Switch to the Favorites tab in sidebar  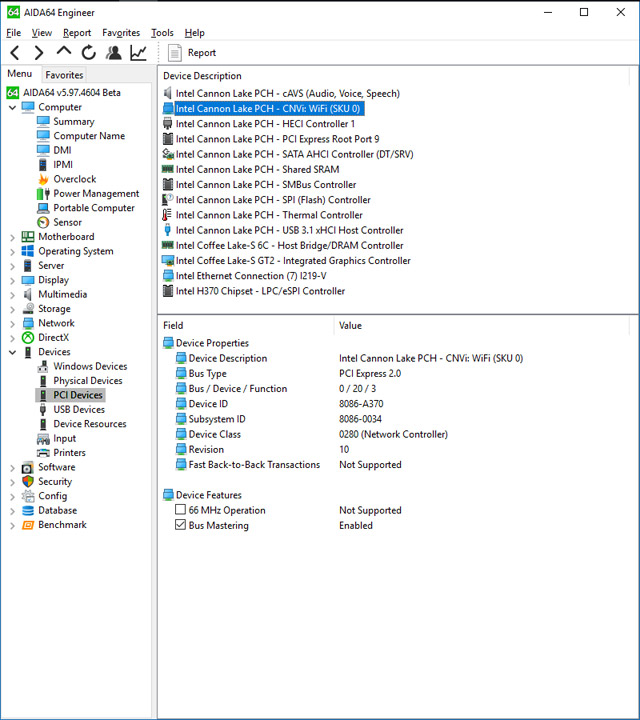pos(64,75)
